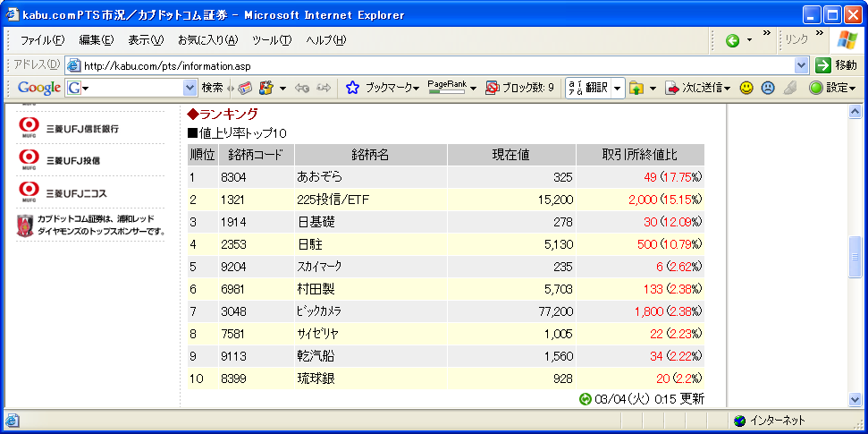Click the 三菱UFJニコス logo link

pos(70,191)
